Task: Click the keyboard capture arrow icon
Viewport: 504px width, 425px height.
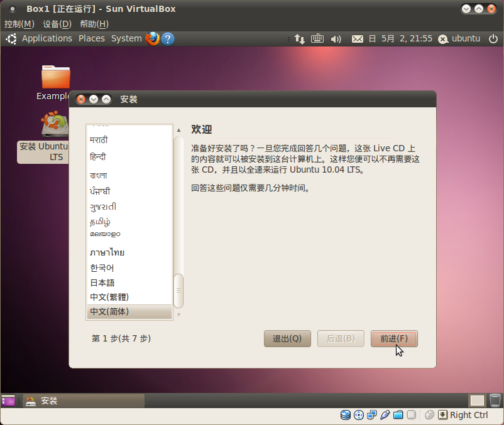Action: point(442,415)
